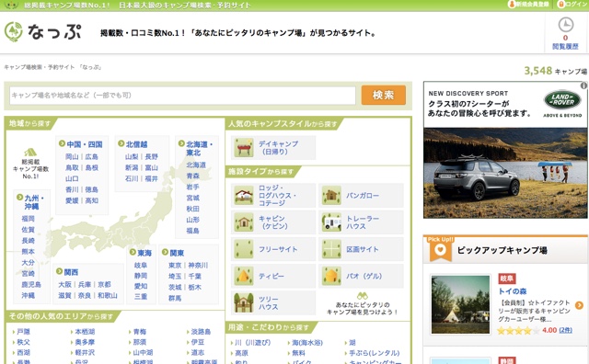Image resolution: width=589 pixels, height=364 pixels.
Task: Open the 閲覧履歴 clock icon
Action: click(x=565, y=25)
